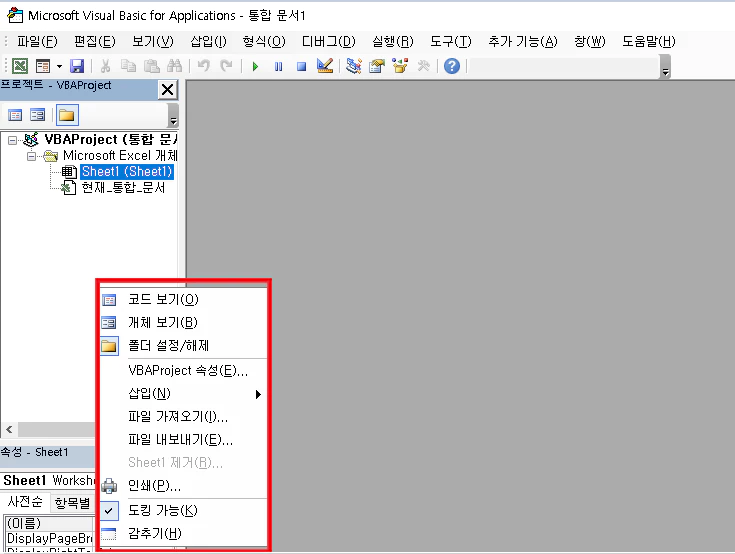735x554 pixels.
Task: Choose 개체 보기(B) in context menu
Action: pos(183,322)
